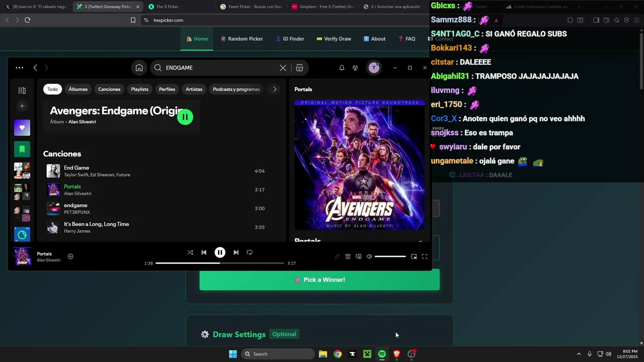Select the Artistas filter chip
The height and width of the screenshot is (362, 644).
click(x=194, y=89)
